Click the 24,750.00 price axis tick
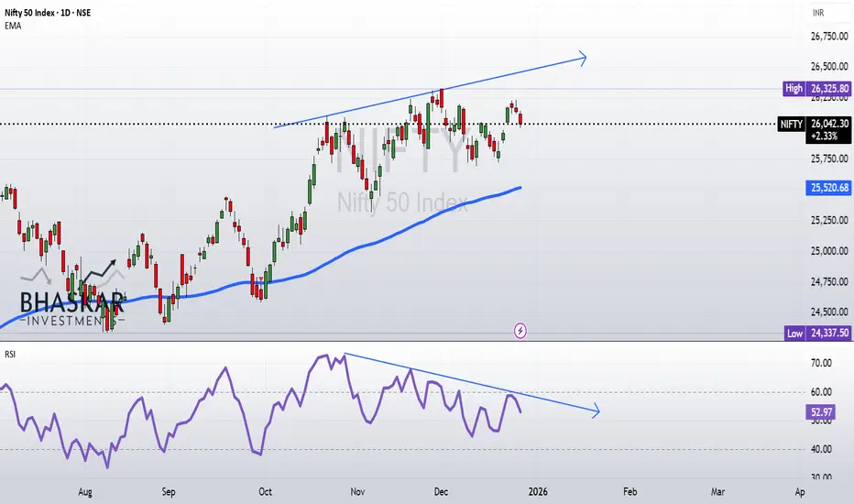The height and width of the screenshot is (504, 854). pos(829,281)
